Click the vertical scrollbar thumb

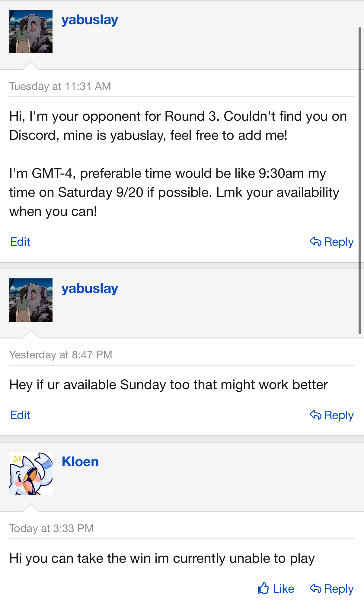click(360, 181)
